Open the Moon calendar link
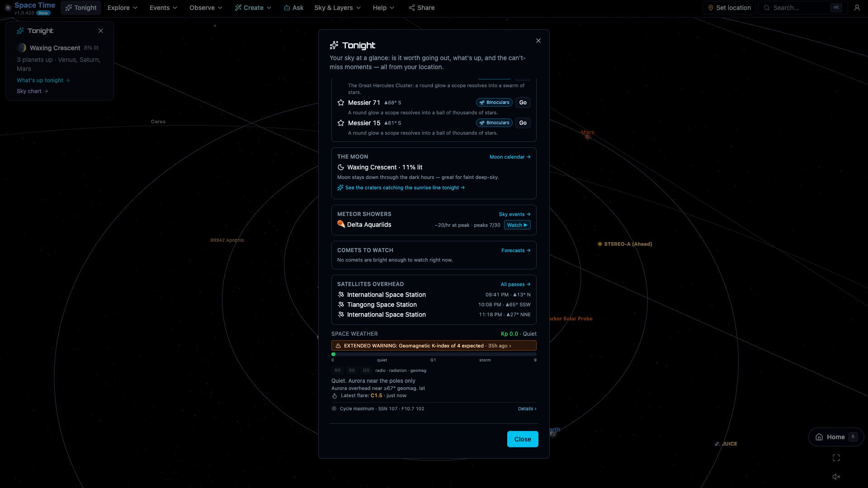The image size is (868, 488). 510,157
